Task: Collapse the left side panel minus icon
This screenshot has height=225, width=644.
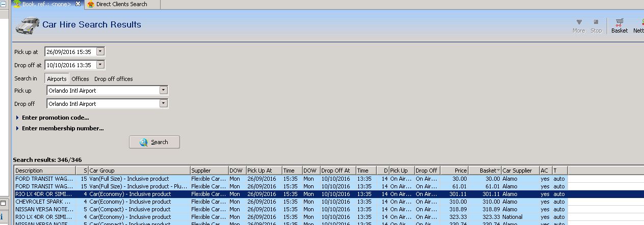Action: click(x=3, y=4)
